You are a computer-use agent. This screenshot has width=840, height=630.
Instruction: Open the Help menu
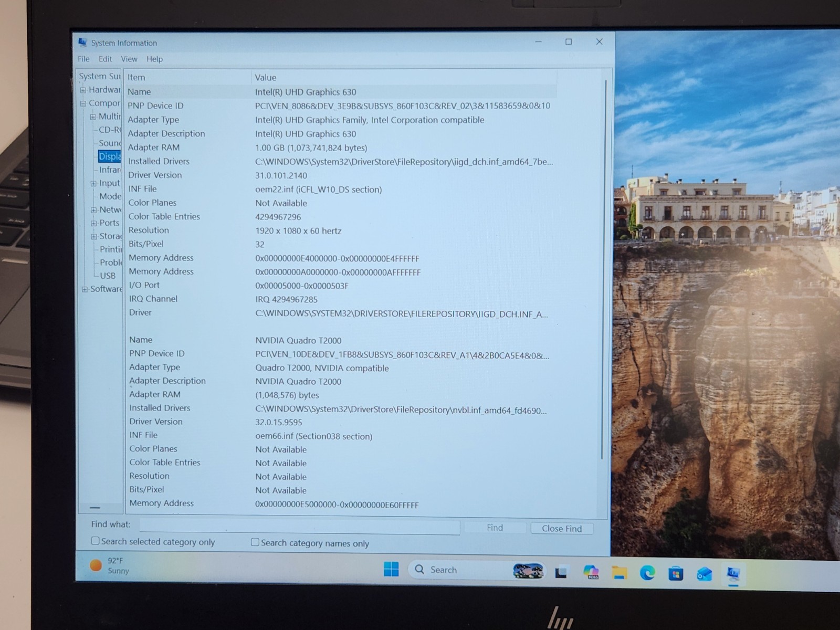(x=154, y=59)
